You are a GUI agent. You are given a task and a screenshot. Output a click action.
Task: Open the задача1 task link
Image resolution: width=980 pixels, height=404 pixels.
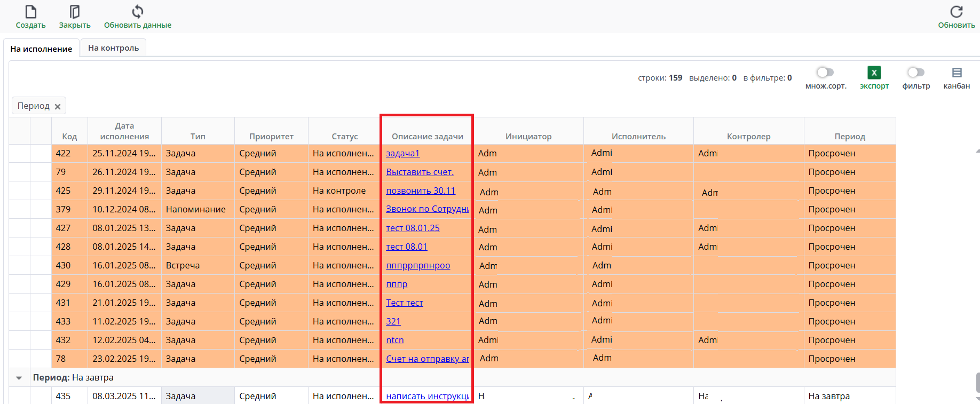(402, 154)
